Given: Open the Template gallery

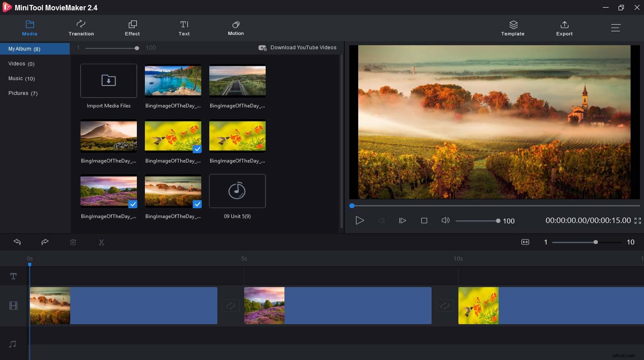Looking at the screenshot, I should point(513,28).
